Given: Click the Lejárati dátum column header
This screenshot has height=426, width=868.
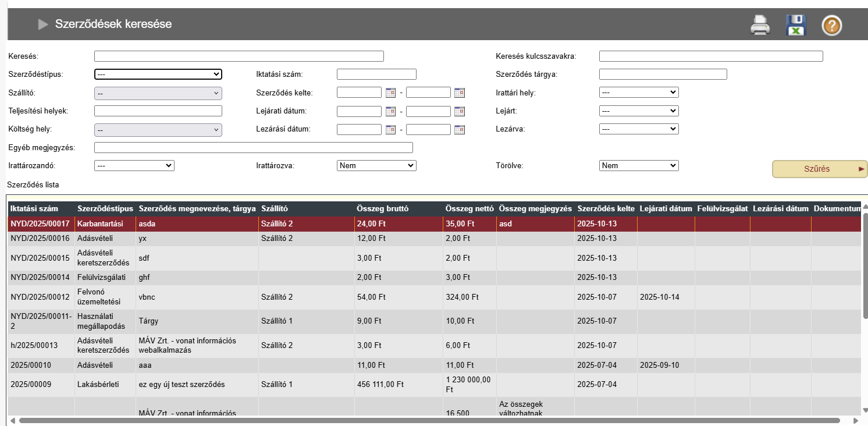Looking at the screenshot, I should (x=666, y=208).
